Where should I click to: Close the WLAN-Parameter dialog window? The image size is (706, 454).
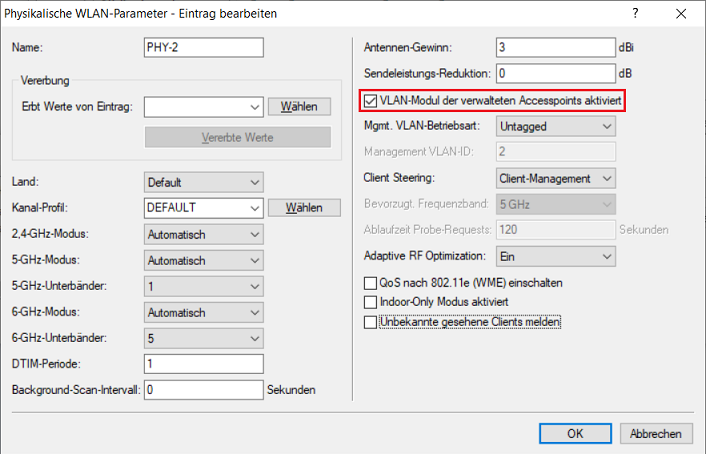(x=682, y=14)
